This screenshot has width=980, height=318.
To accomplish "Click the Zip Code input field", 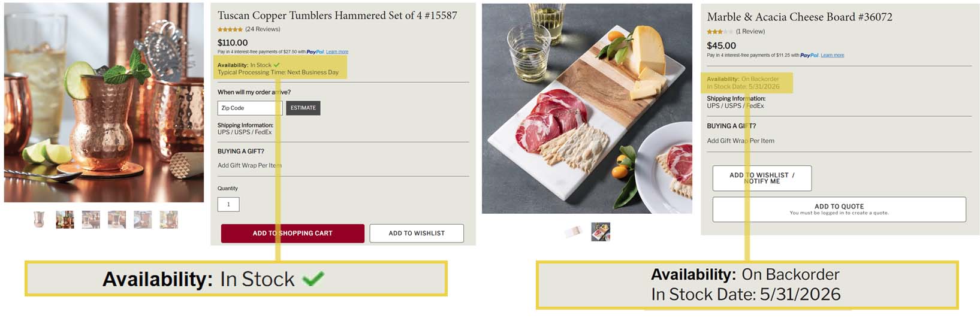I will click(250, 108).
